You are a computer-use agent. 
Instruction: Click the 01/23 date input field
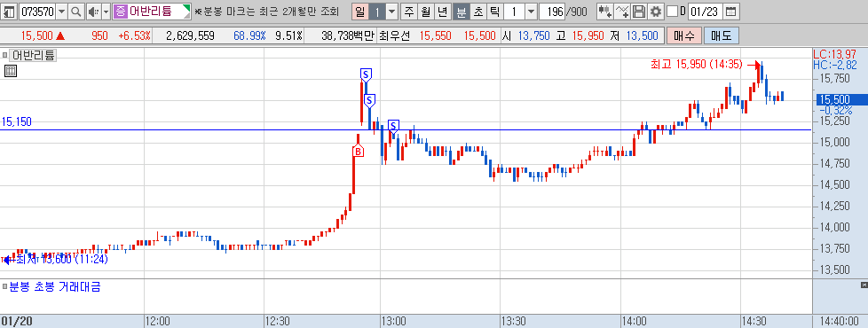pos(706,11)
